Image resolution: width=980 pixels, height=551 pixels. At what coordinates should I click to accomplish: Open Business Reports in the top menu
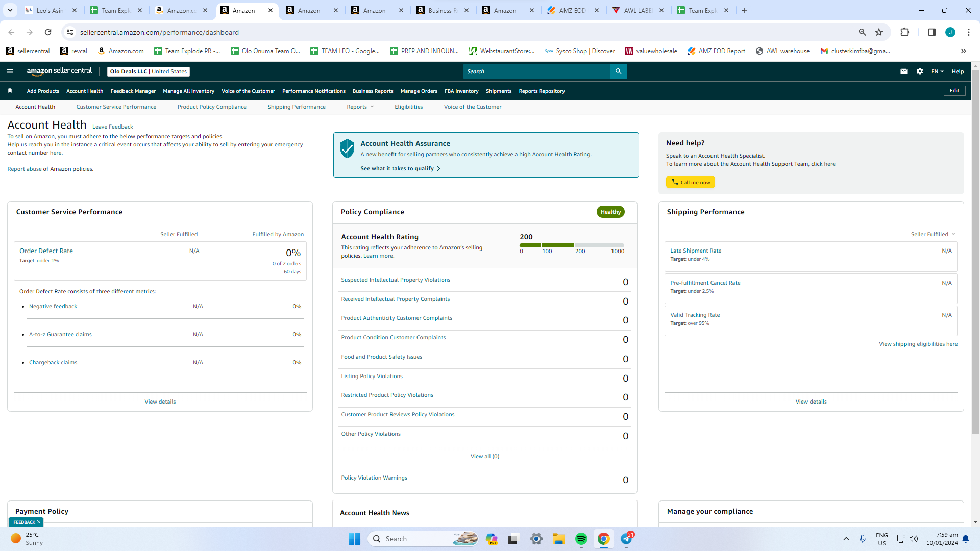373,91
